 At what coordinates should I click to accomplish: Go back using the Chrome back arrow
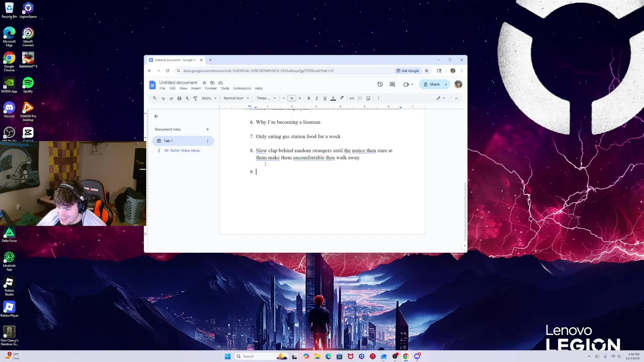pos(149,70)
